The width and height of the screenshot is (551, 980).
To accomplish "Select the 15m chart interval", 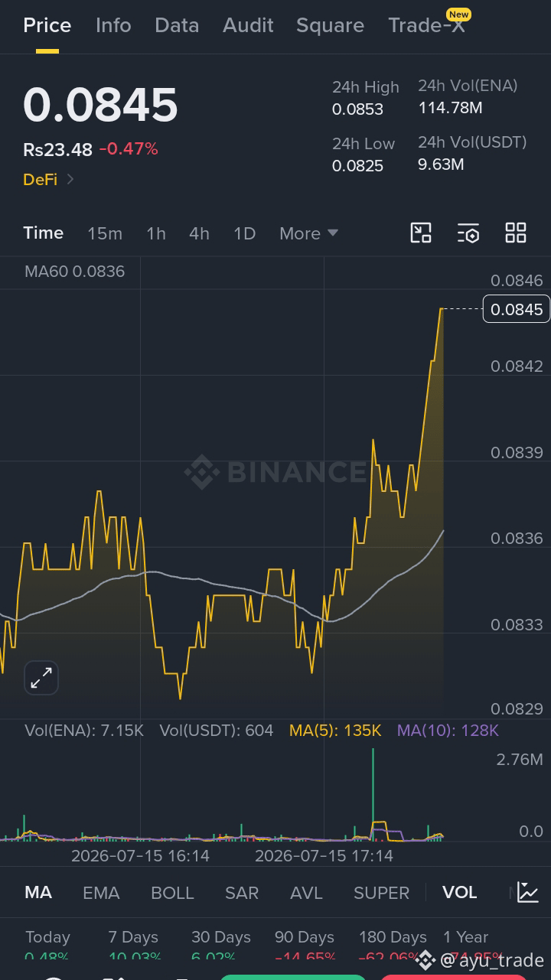I will 105,233.
